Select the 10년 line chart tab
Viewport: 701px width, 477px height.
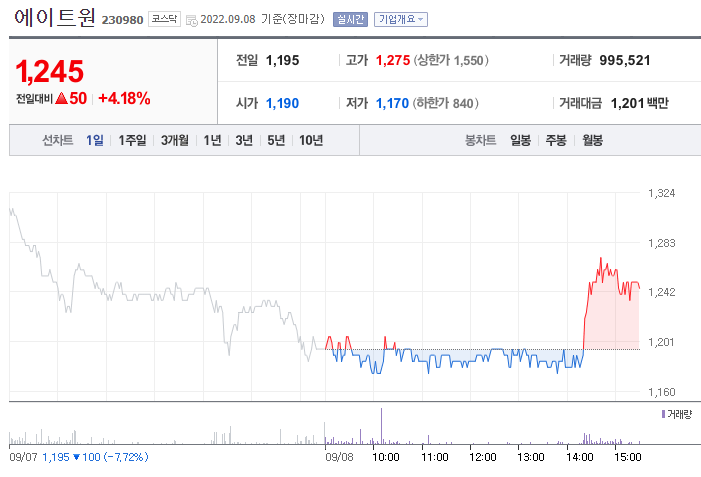tap(311, 140)
